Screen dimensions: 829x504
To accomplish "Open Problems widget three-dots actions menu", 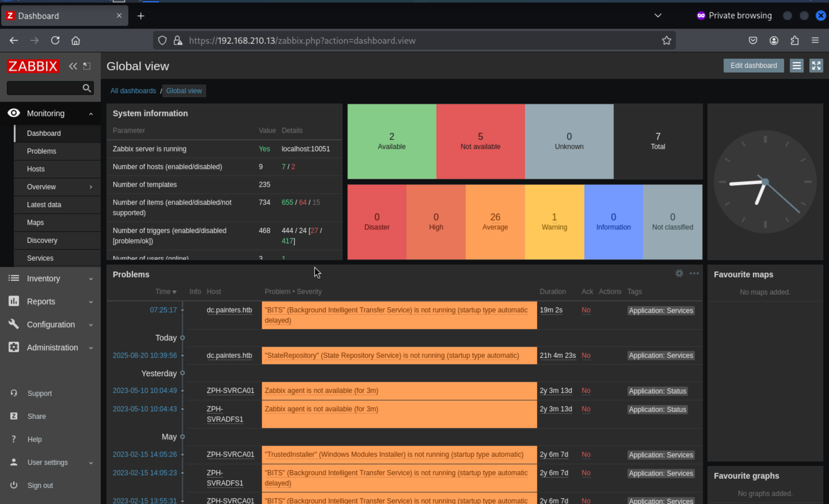I will click(694, 274).
